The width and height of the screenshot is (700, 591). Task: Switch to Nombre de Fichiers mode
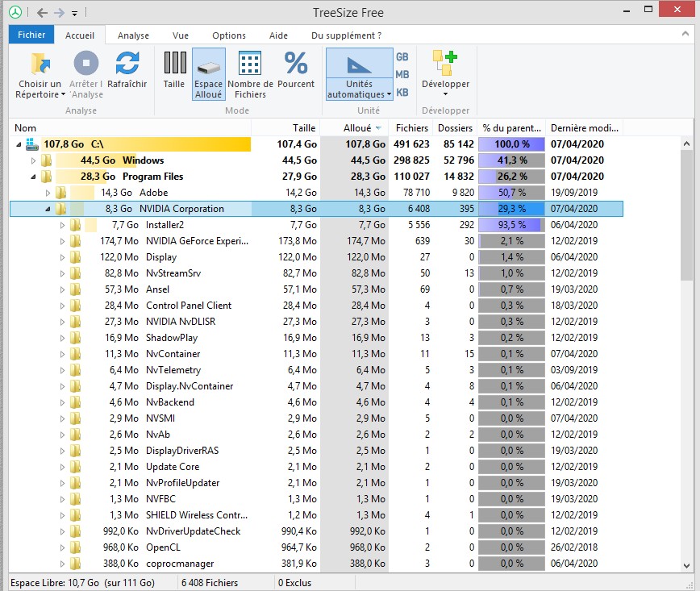point(250,73)
